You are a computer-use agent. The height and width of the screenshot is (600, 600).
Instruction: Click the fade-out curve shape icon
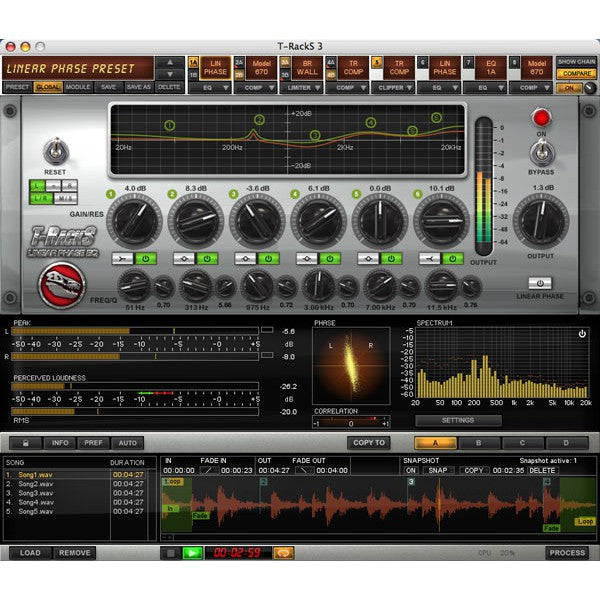pyautogui.click(x=305, y=471)
